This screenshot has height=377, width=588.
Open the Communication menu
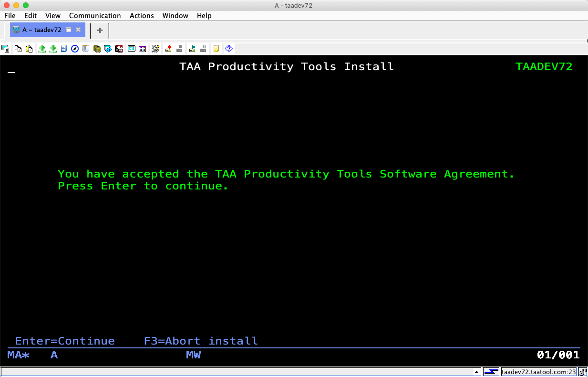point(95,16)
